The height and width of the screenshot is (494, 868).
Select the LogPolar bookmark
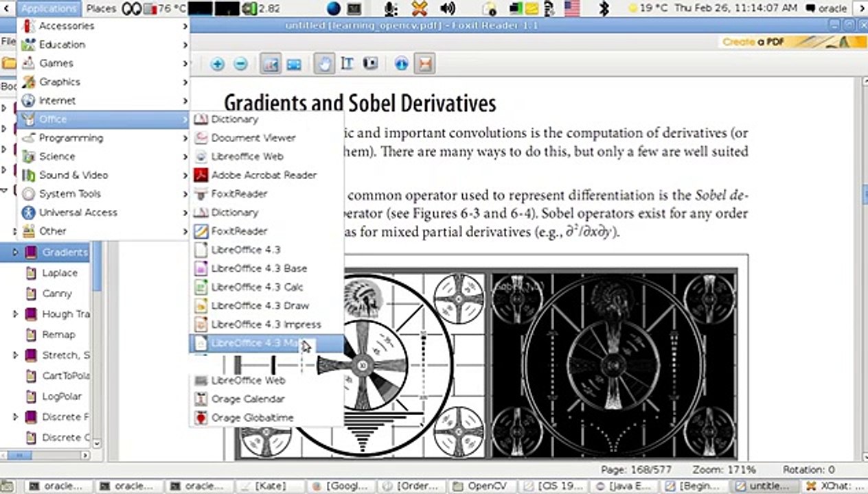tap(62, 397)
